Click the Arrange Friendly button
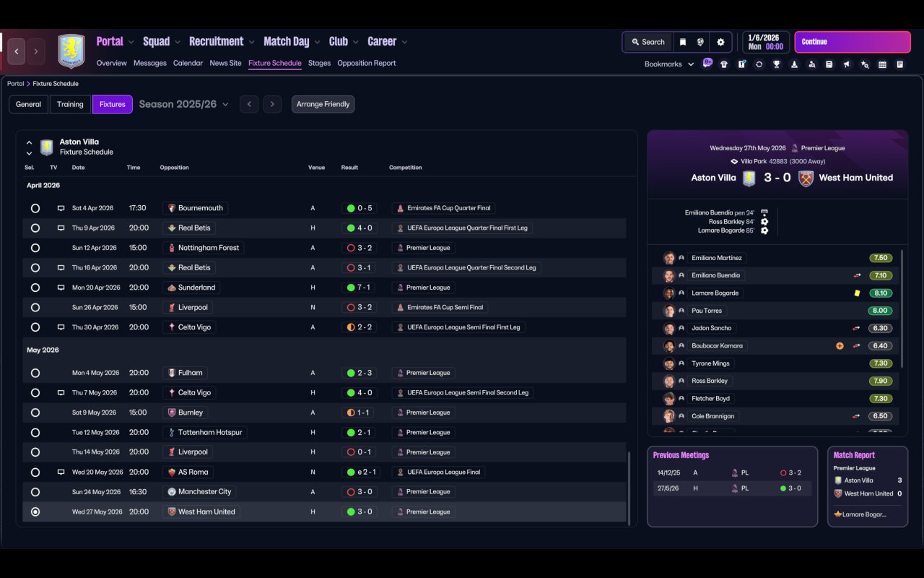Viewport: 924px width, 578px height. coord(323,104)
